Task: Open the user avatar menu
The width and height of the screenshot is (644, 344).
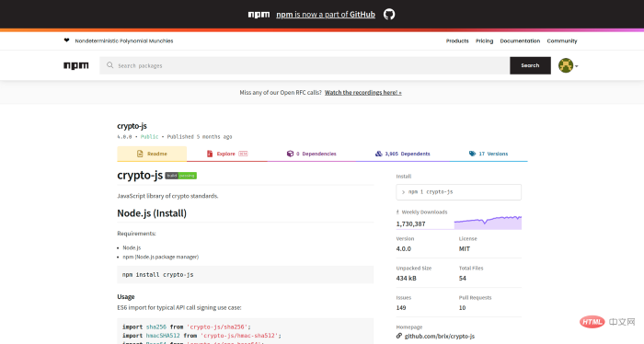Action: tap(568, 65)
